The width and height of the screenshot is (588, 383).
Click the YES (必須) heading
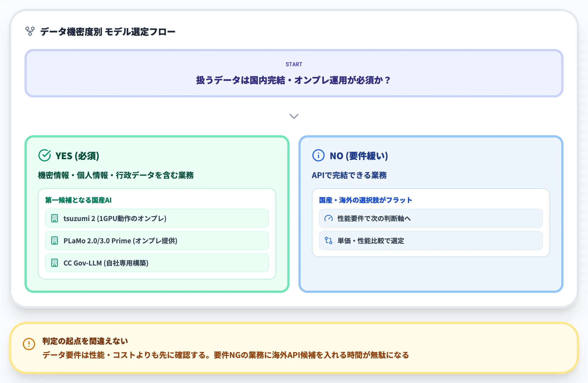77,156
